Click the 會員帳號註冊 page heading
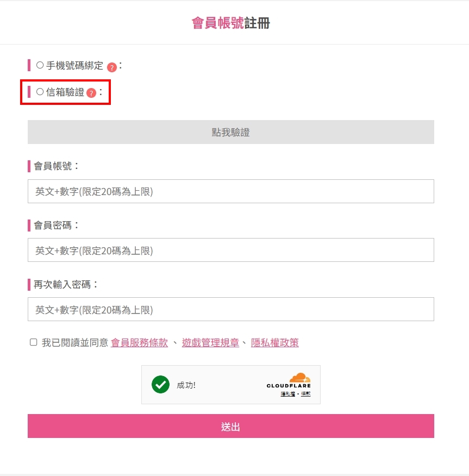The width and height of the screenshot is (469, 476). pos(231,23)
